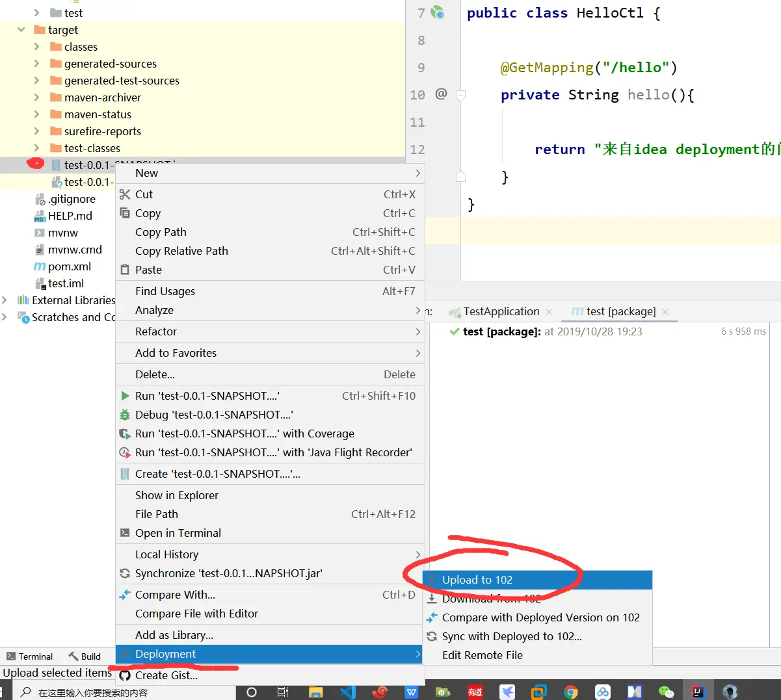Viewport: 781px width, 700px height.
Task: Click the IntelliJ IDEA icon in taskbar
Action: click(698, 692)
